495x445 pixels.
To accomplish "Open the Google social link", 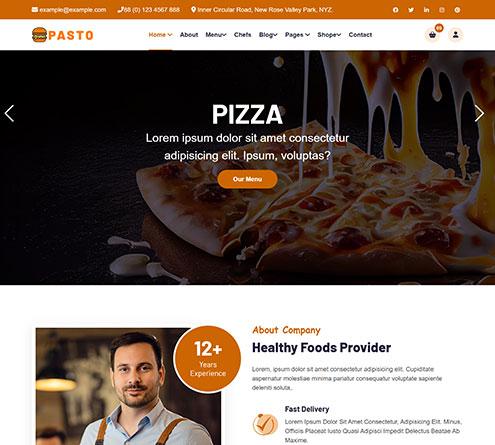I will click(457, 10).
